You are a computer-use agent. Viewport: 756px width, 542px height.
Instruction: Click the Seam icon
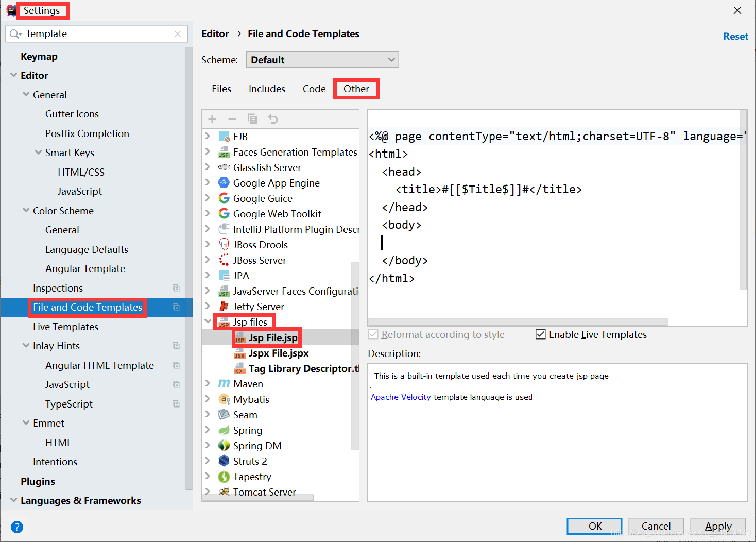(x=224, y=415)
